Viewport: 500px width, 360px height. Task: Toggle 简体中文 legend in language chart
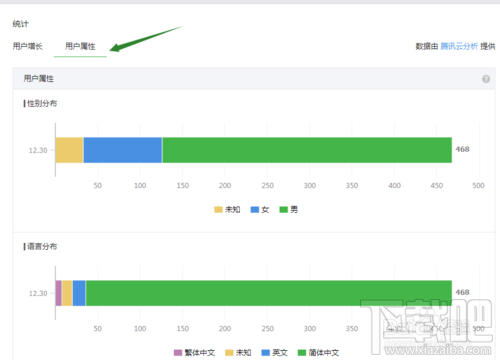tap(318, 352)
